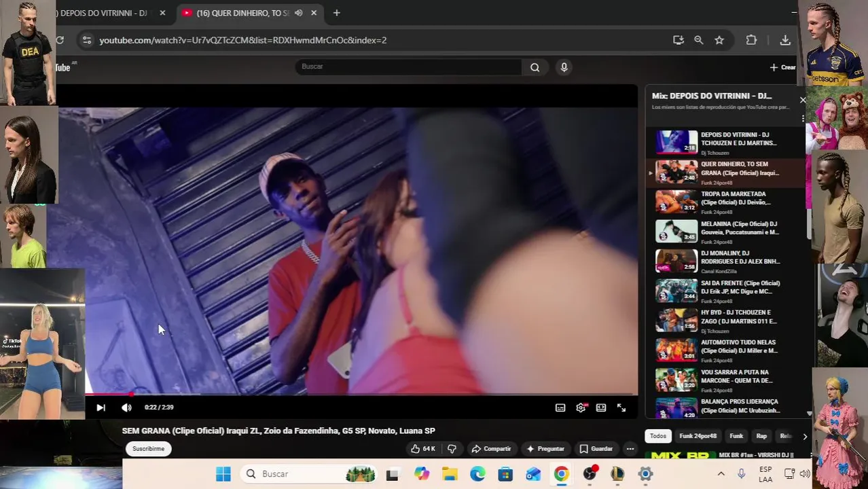This screenshot has height=489, width=868.
Task: Select the Todos filter chip
Action: pos(658,436)
